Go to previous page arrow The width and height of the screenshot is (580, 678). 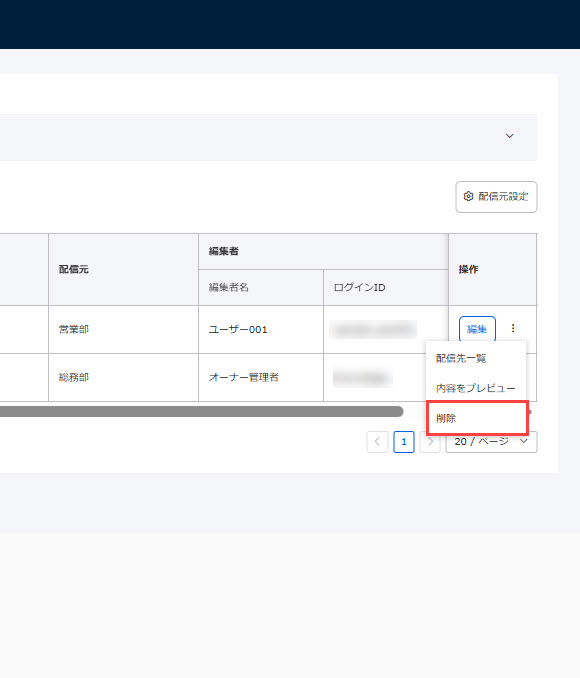point(377,441)
